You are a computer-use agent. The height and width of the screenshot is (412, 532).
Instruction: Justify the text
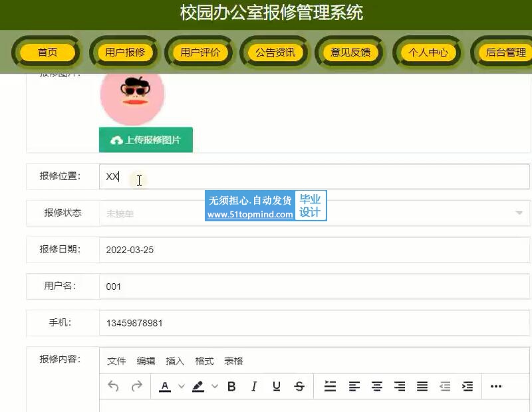pyautogui.click(x=422, y=386)
